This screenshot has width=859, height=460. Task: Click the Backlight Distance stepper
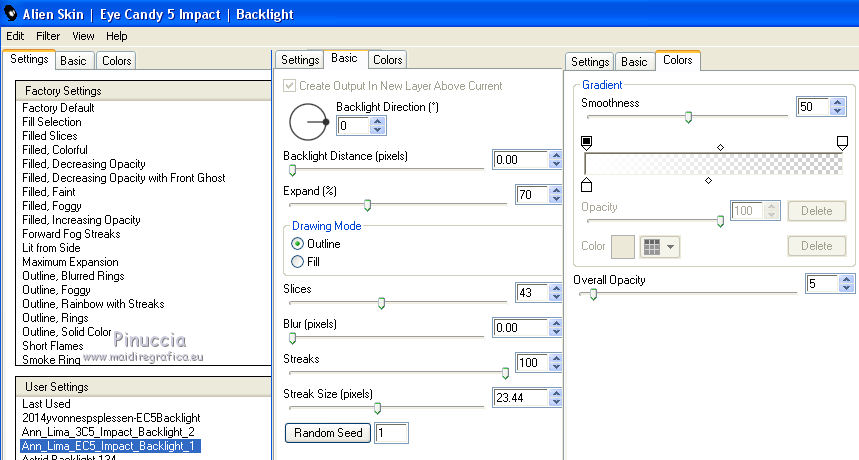tap(556, 159)
